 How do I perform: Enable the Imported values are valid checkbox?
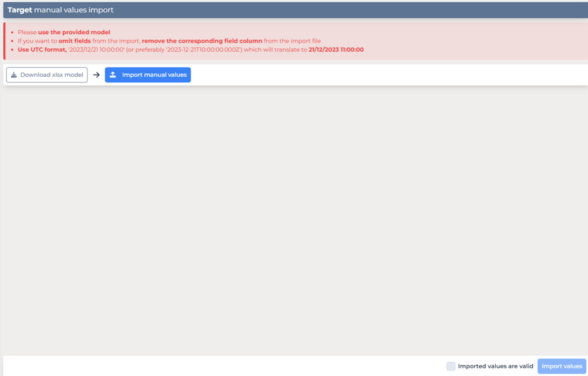tap(450, 366)
